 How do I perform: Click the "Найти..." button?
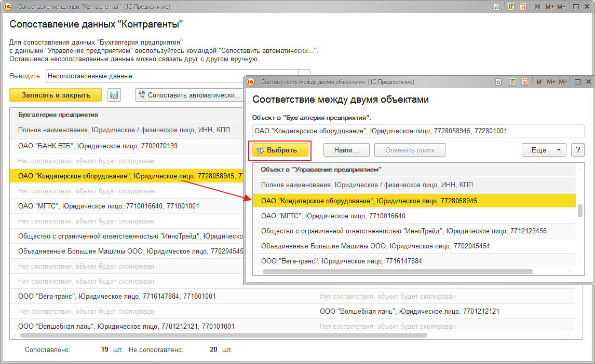(346, 150)
